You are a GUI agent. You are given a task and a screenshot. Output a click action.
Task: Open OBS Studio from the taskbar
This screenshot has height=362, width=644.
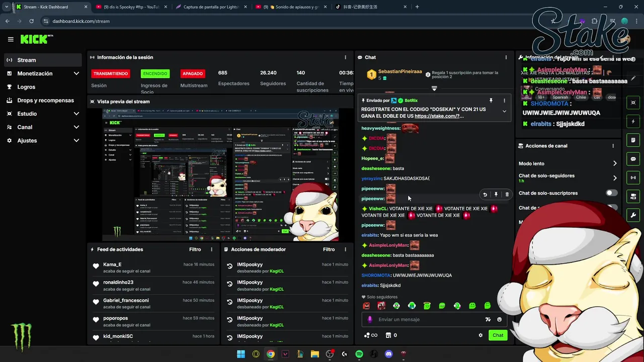coord(330,354)
